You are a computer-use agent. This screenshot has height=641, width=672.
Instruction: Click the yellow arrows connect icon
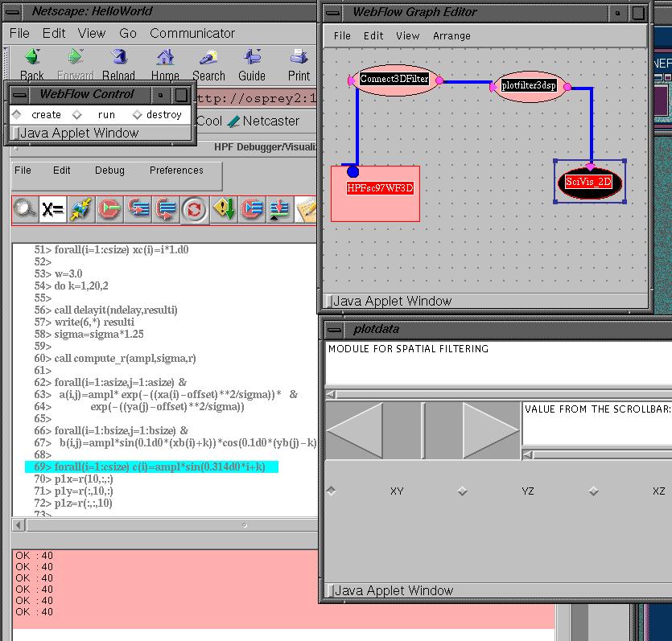coord(81,209)
